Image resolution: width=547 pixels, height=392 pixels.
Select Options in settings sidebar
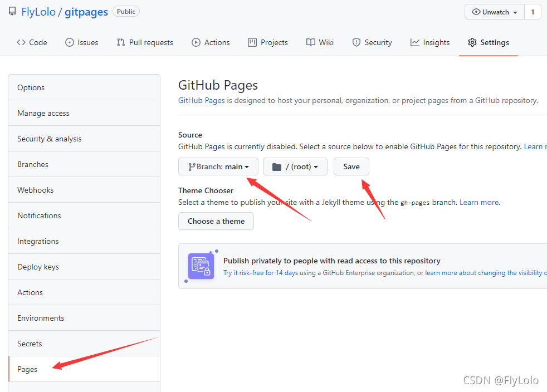coord(84,87)
